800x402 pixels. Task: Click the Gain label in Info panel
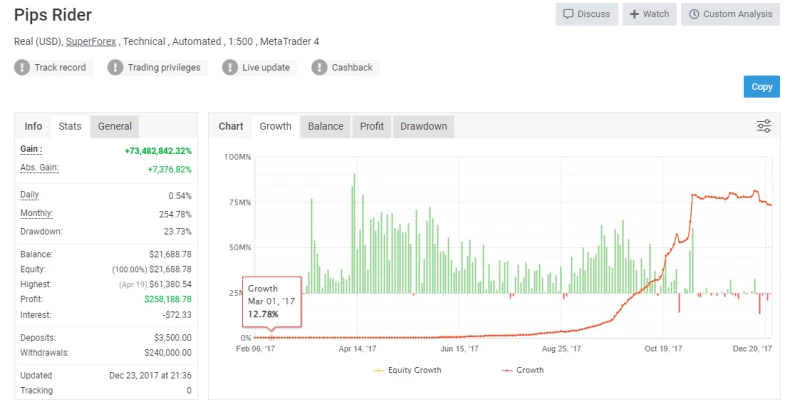click(31, 149)
